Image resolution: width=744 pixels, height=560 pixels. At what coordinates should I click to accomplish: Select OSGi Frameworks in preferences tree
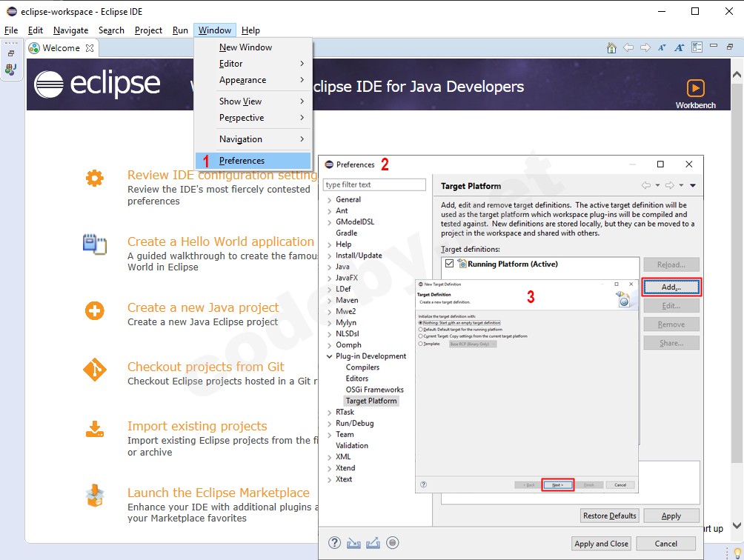coord(374,390)
